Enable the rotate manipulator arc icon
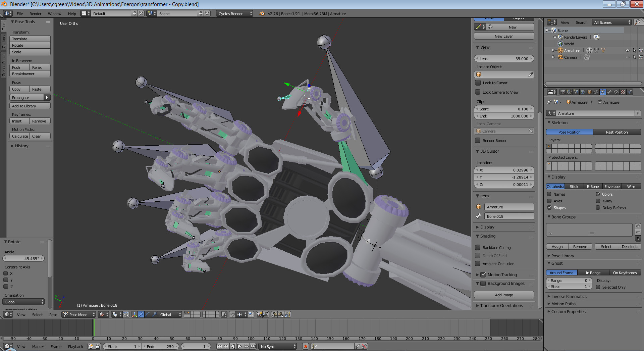The height and width of the screenshot is (351, 644). (148, 314)
